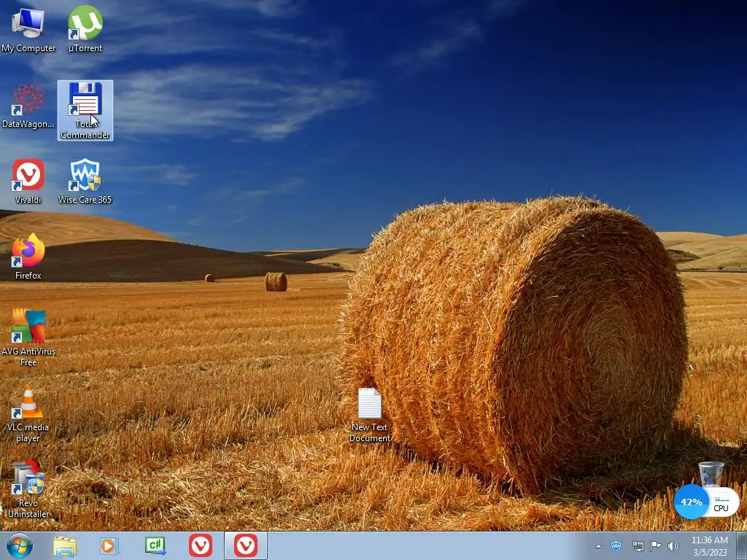The image size is (747, 560).
Task: Open AVG AntiVirus Free shortcut
Action: 28,338
